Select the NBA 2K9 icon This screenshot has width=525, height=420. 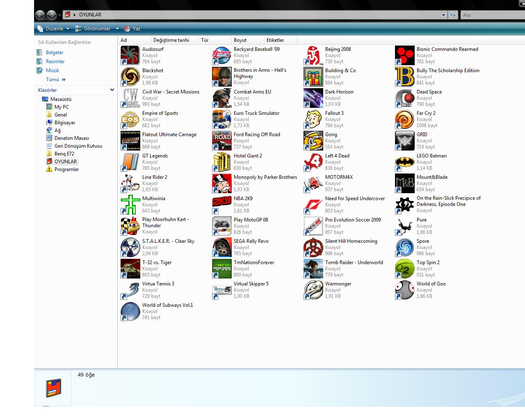[x=222, y=205]
